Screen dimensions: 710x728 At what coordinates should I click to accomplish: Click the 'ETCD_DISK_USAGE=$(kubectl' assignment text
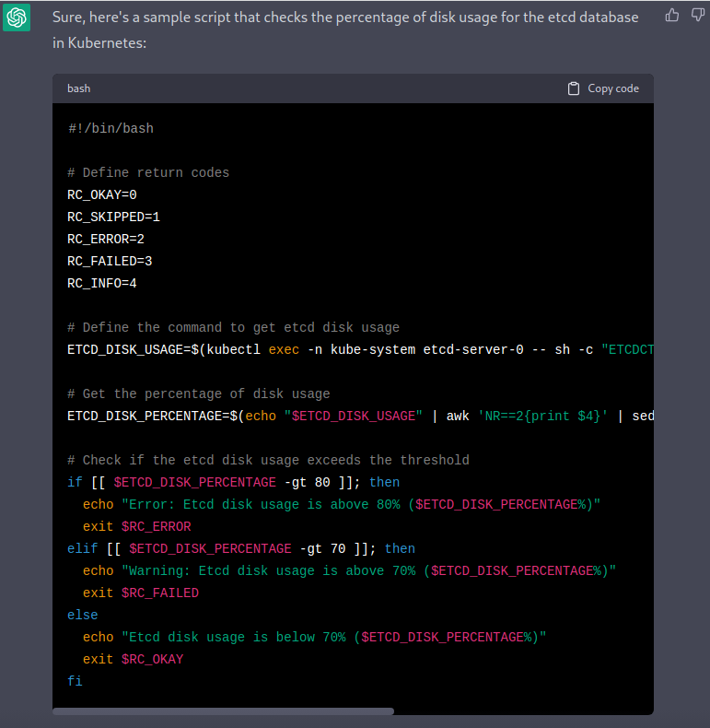point(164,349)
